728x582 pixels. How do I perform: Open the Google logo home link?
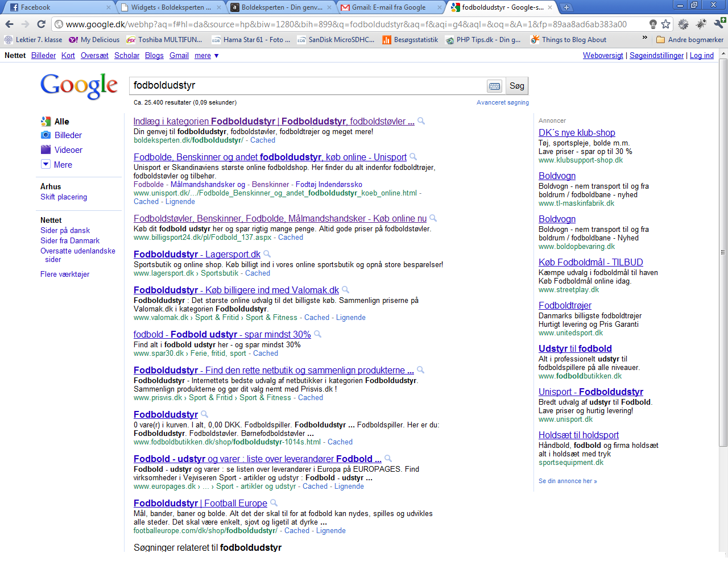[79, 86]
